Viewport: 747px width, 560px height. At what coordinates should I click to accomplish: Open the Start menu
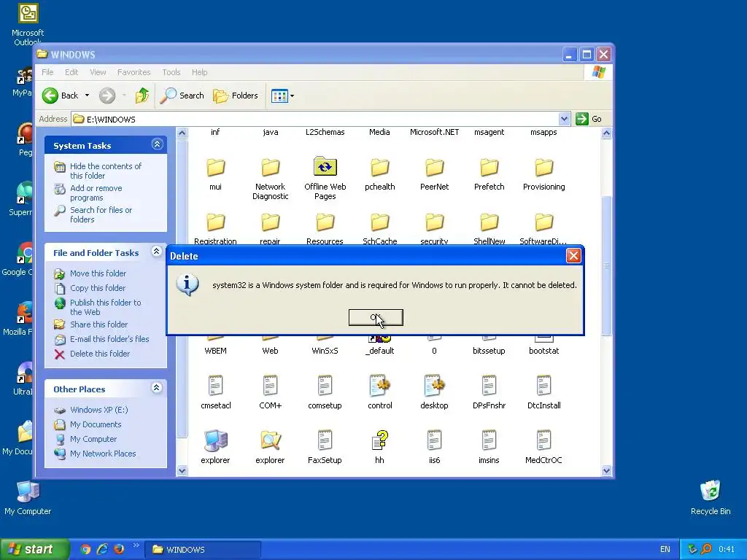34,549
